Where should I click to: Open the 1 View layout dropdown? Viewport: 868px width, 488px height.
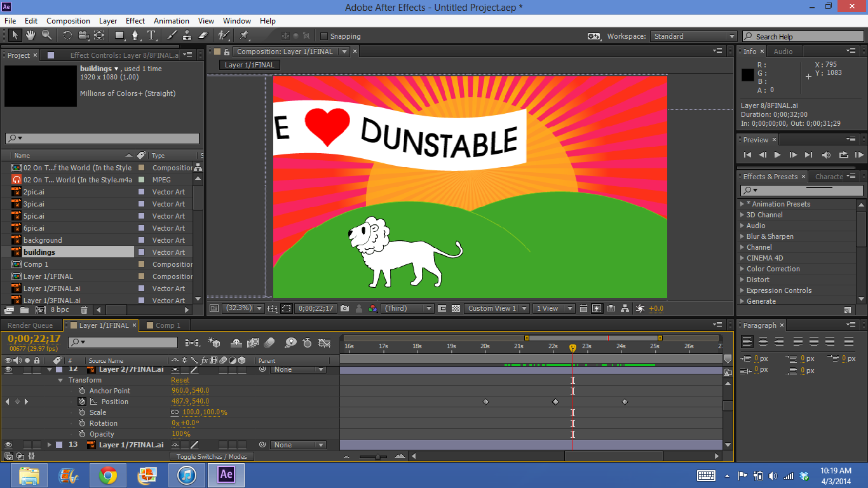click(554, 308)
